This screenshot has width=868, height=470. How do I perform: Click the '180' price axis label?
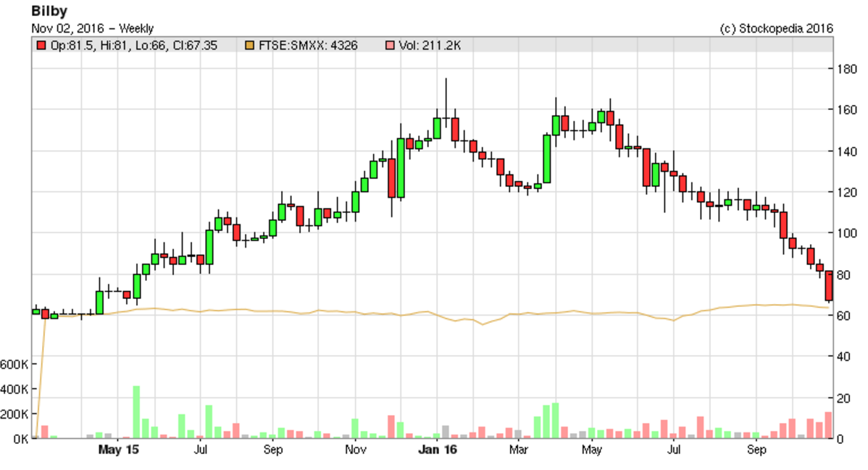[847, 70]
